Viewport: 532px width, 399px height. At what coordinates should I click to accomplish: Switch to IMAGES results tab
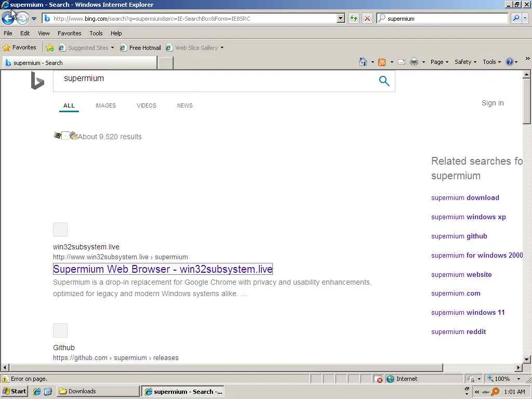tap(105, 105)
